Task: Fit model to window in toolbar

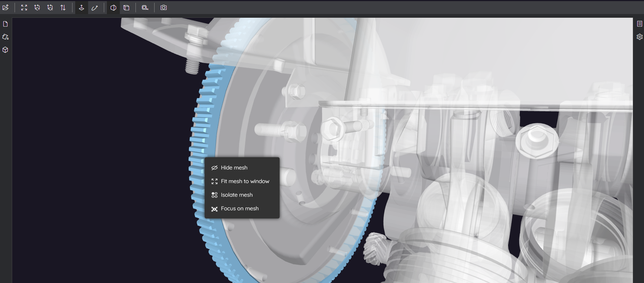Action: pos(24,8)
